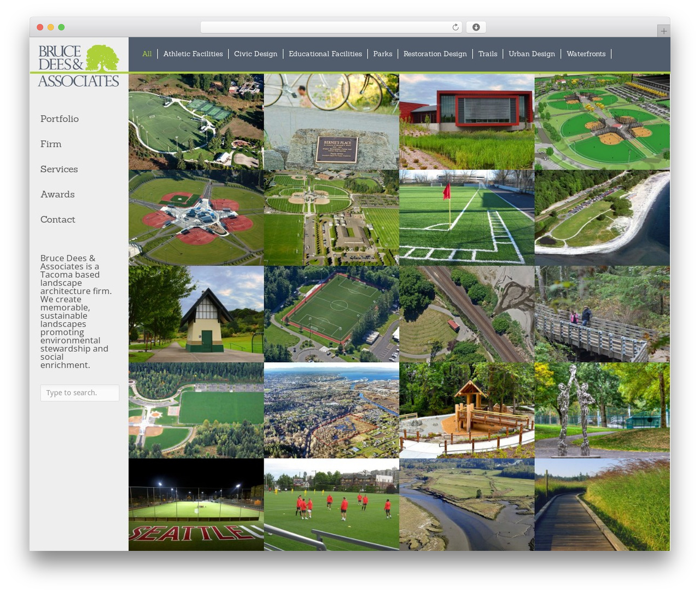Open the red corner flag field thumbnail
The height and width of the screenshot is (593, 700).
[x=466, y=218]
